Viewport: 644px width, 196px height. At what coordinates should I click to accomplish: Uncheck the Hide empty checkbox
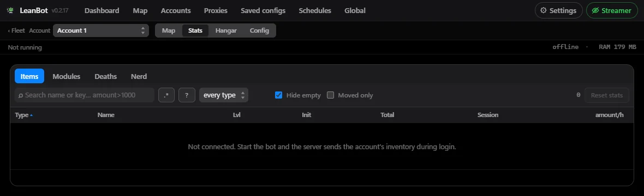(278, 95)
